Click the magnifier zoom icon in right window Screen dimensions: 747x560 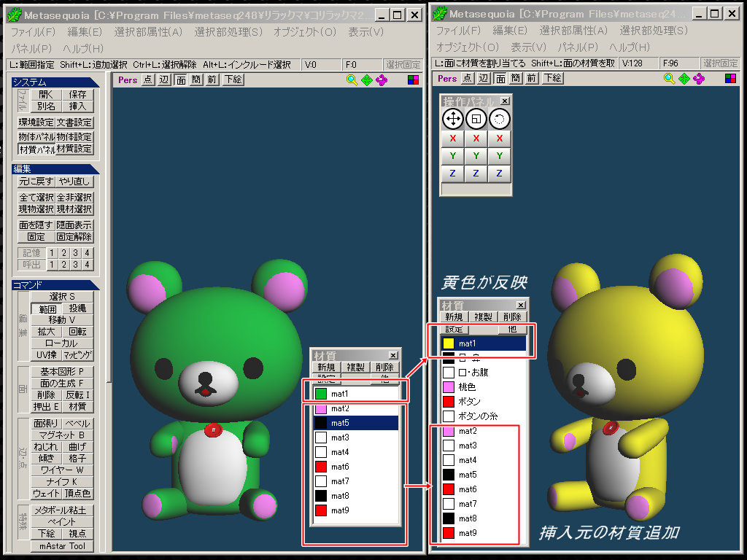point(669,79)
